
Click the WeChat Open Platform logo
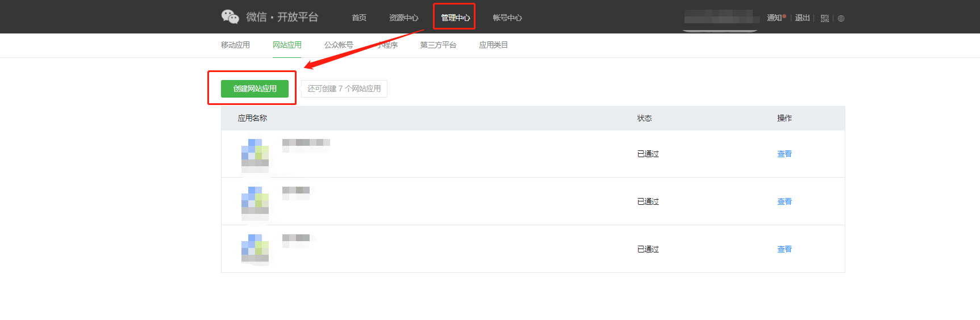point(270,17)
